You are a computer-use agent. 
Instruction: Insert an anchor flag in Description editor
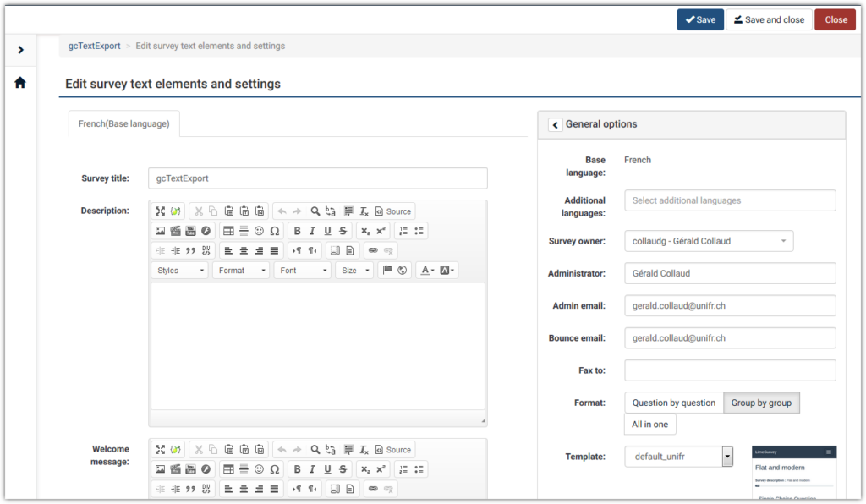[387, 270]
